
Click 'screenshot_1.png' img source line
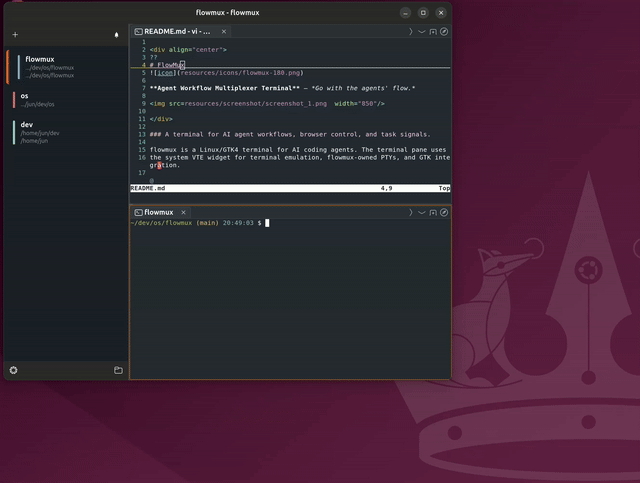(267, 104)
